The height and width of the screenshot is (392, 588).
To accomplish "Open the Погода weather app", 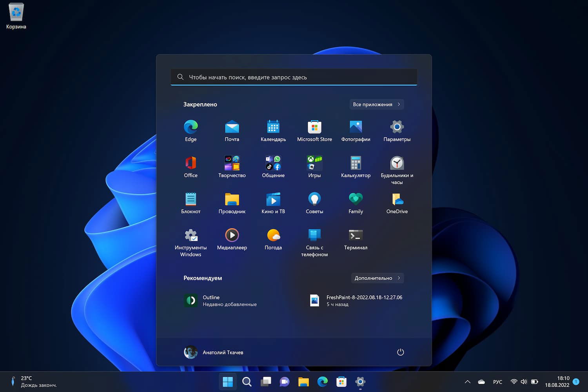I will 273,236.
